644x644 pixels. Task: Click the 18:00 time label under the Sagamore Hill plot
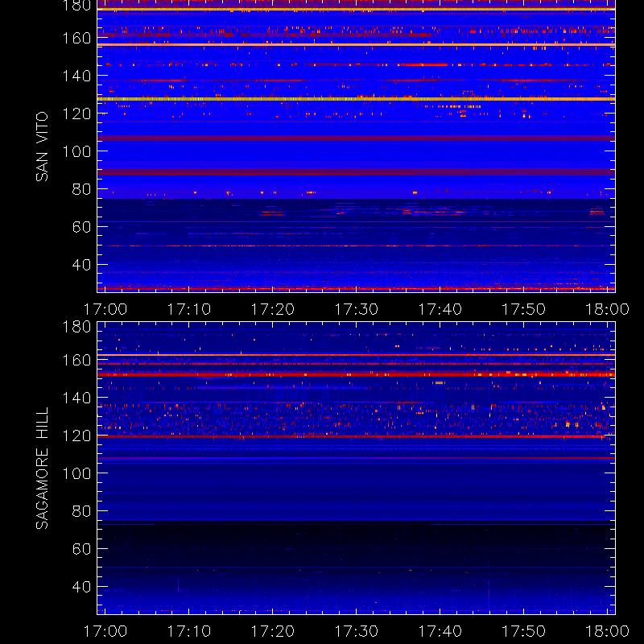(608, 631)
